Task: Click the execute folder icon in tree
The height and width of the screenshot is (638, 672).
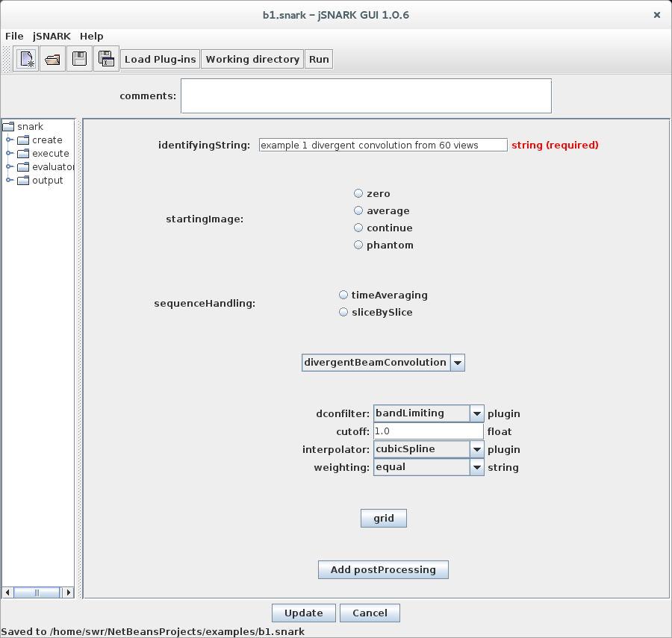Action: pos(23,153)
